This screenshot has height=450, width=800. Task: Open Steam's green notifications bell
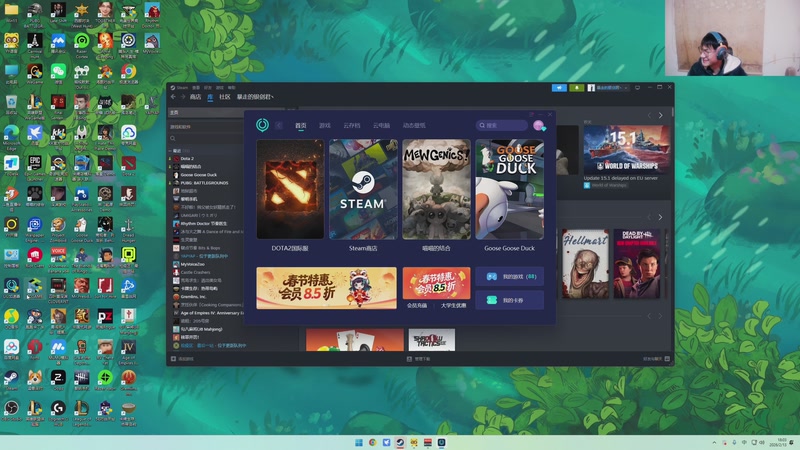577,88
